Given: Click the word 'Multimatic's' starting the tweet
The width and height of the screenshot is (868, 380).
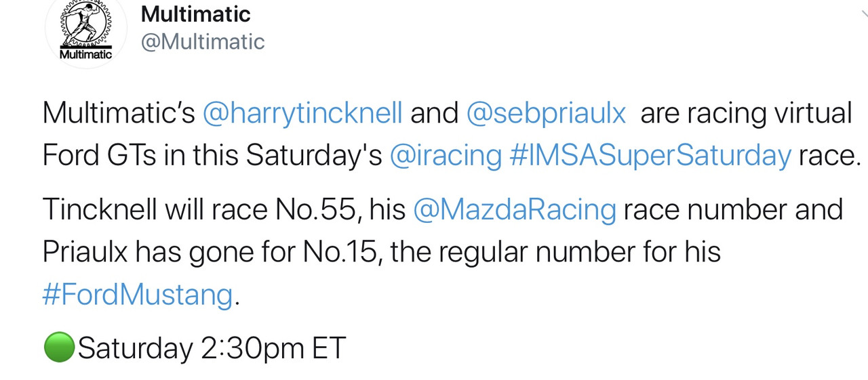Looking at the screenshot, I should pos(119,112).
